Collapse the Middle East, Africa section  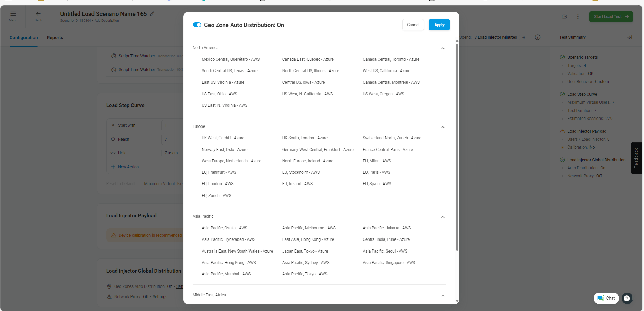tap(443, 295)
